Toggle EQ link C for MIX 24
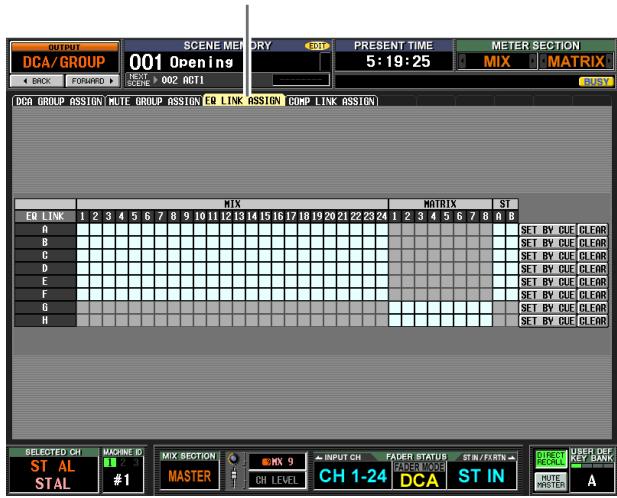617x498 pixels. pyautogui.click(x=382, y=255)
